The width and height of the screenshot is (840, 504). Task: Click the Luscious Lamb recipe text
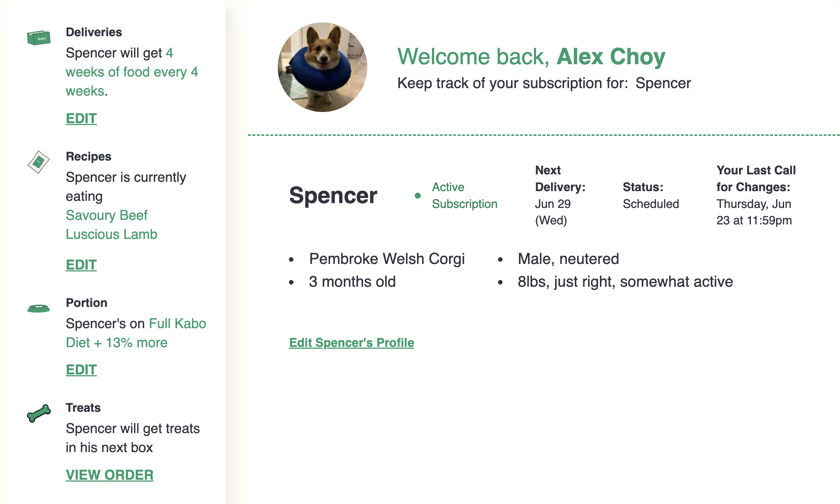[x=111, y=234]
